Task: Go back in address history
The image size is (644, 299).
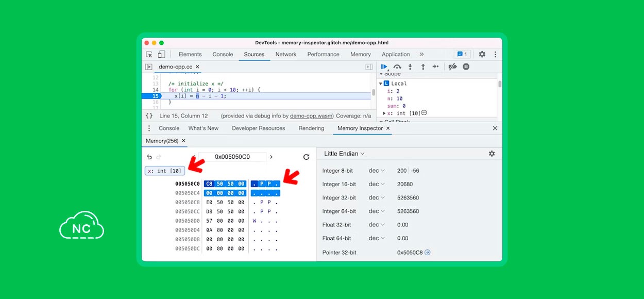Action: coord(149,157)
